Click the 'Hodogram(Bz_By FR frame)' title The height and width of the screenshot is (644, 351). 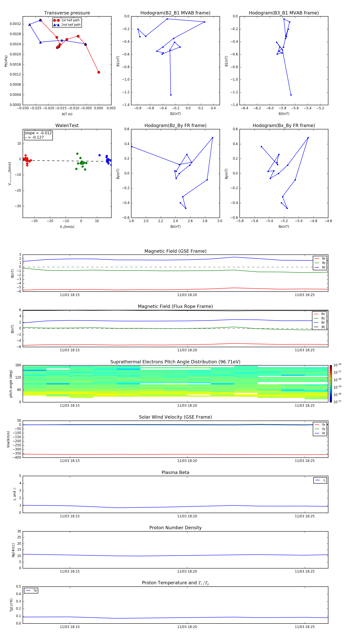click(175, 125)
